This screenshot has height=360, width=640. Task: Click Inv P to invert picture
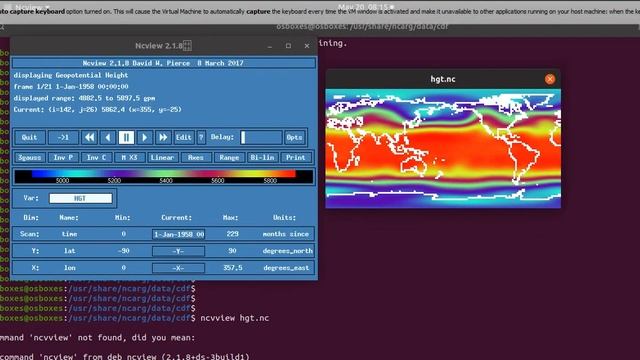(63, 158)
